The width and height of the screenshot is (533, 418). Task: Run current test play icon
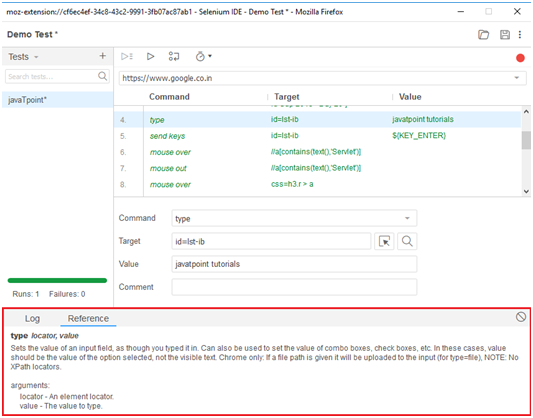pyautogui.click(x=150, y=56)
